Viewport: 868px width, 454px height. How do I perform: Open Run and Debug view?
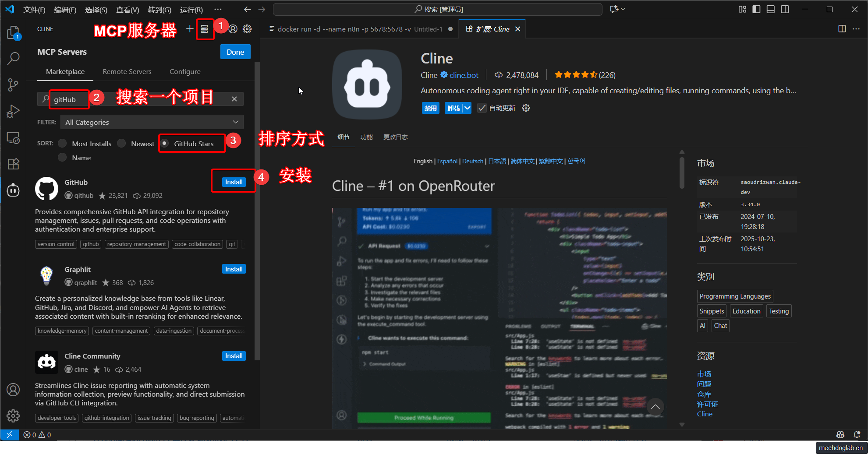13,111
